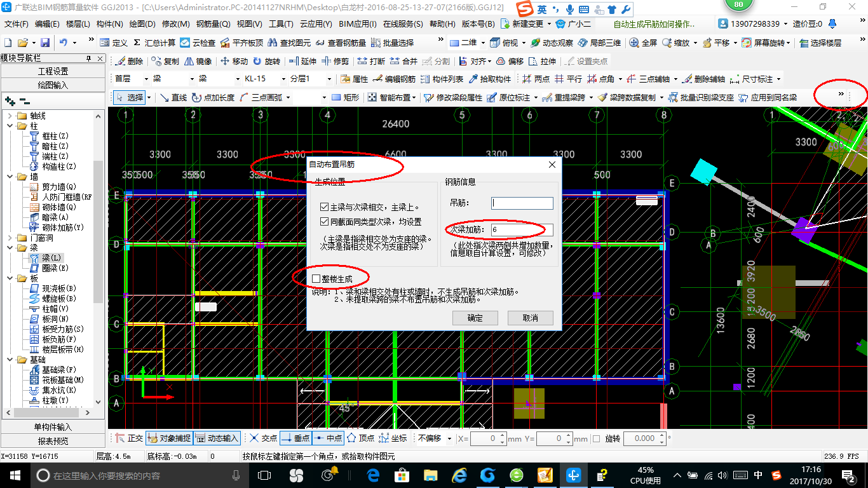The image size is (868, 488).
Task: Open the 分层1 layer dropdown
Action: (x=329, y=79)
